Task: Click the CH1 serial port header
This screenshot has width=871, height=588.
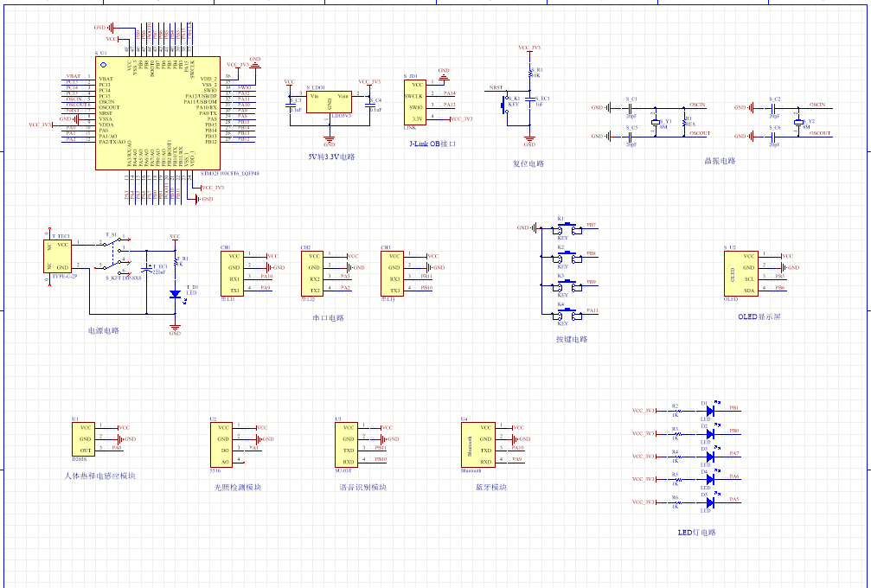Action: (x=232, y=272)
